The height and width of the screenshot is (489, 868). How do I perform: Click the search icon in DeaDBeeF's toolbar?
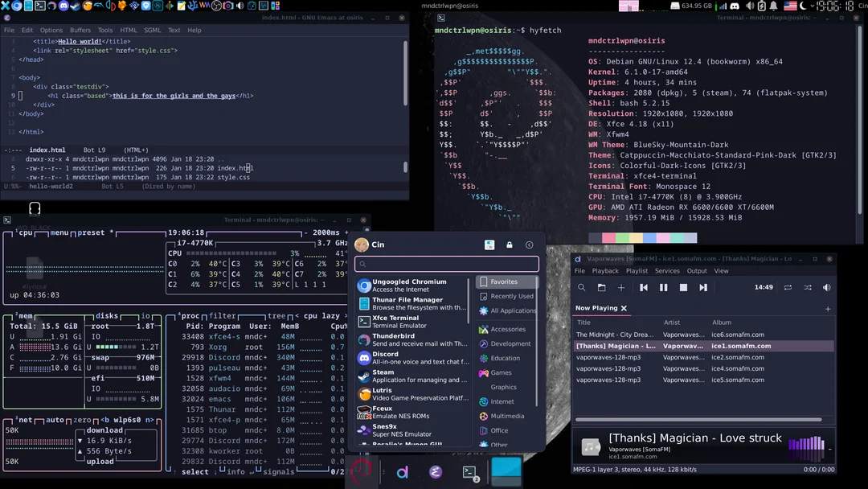point(582,287)
